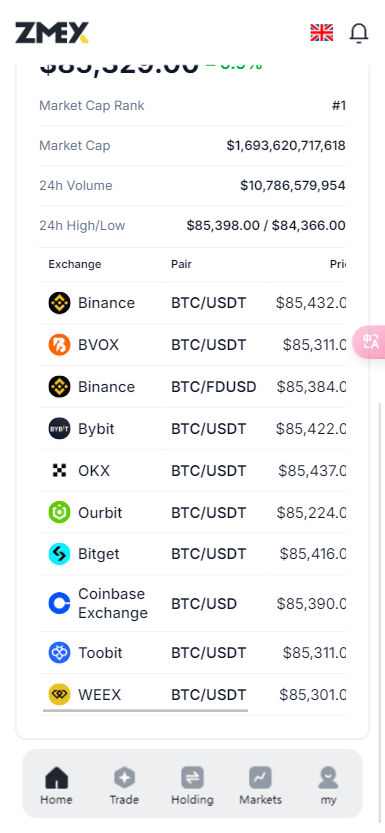The image size is (385, 833).
Task: Open the Markets tab
Action: pos(260,785)
